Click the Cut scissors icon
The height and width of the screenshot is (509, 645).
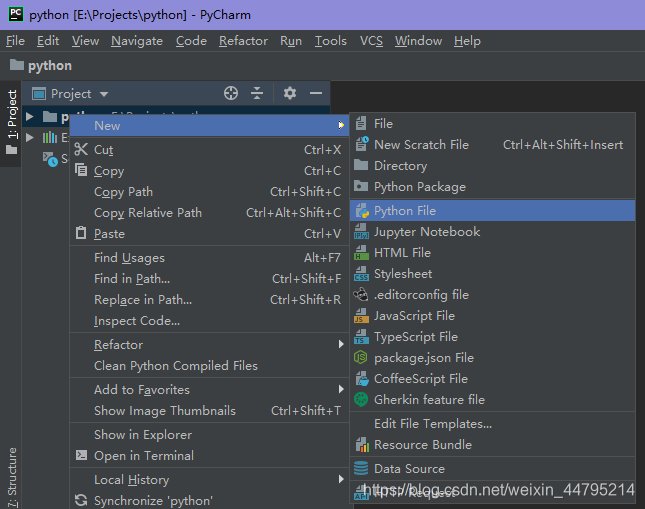tap(81, 149)
